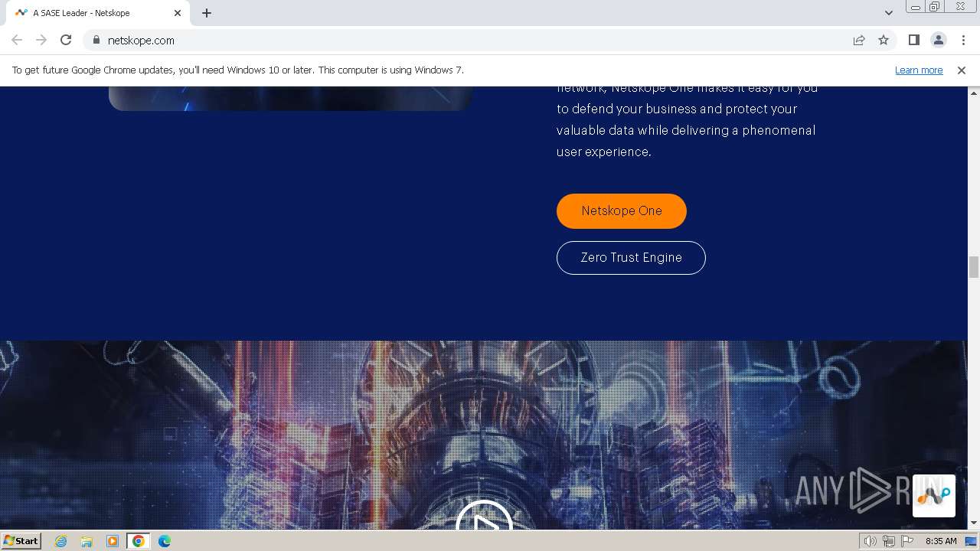Reload the netskope.com page
The width and height of the screenshot is (980, 551).
pyautogui.click(x=66, y=40)
